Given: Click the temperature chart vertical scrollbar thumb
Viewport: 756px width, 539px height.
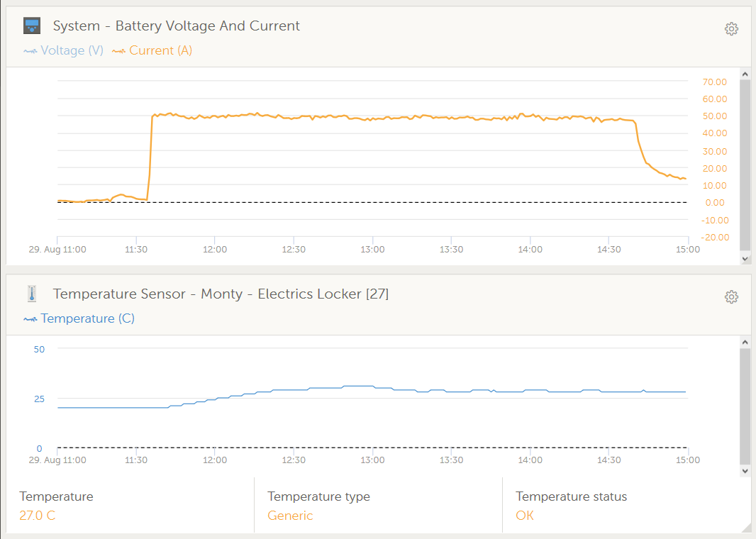Looking at the screenshot, I should point(745,406).
